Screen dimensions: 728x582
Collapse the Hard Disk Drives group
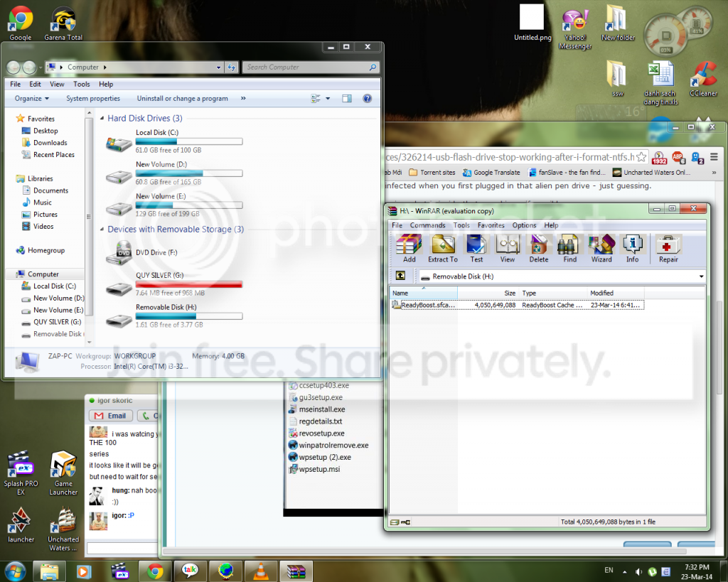pos(102,119)
